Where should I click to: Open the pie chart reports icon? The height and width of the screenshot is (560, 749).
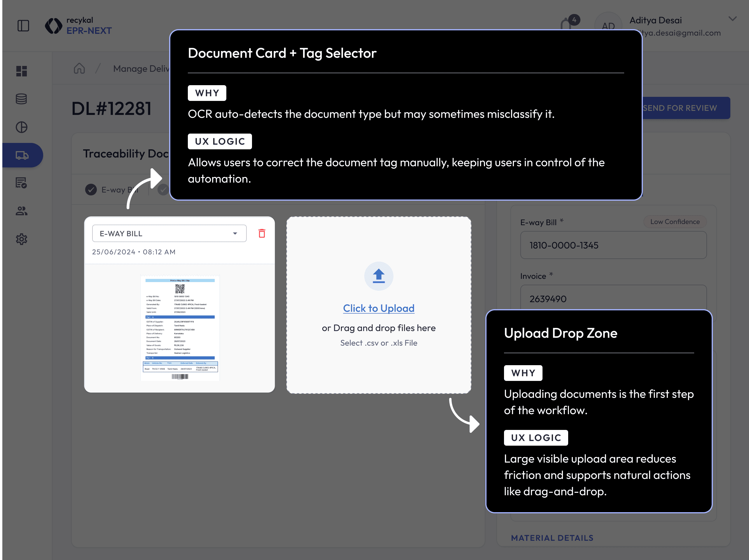coord(21,127)
